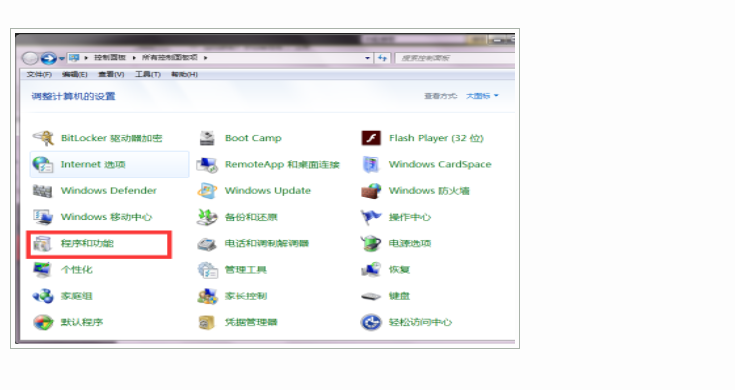Viewport: 735px width, 390px height.
Task: Open 家庭组 icon
Action: click(x=43, y=296)
